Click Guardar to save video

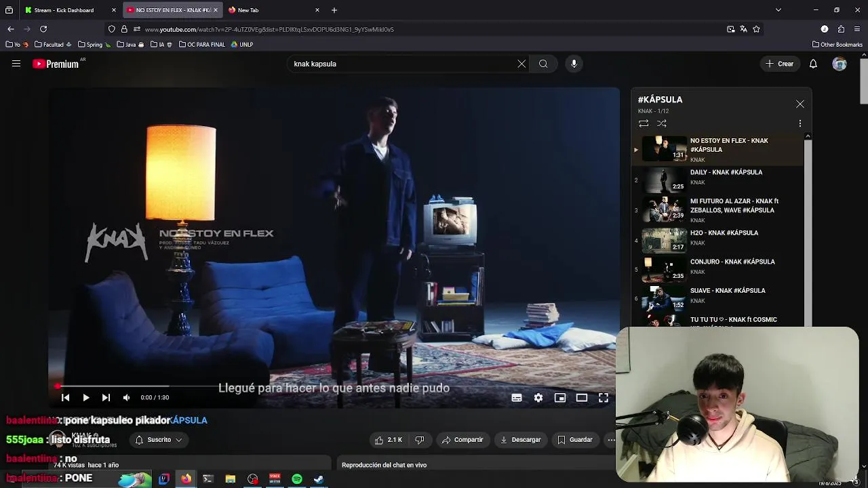pos(575,440)
